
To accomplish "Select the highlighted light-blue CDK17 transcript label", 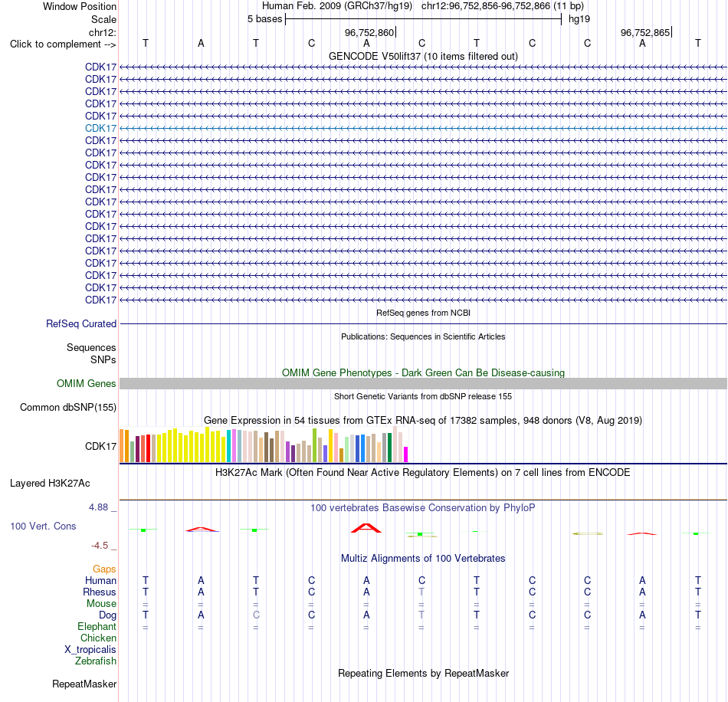I will tap(100, 128).
